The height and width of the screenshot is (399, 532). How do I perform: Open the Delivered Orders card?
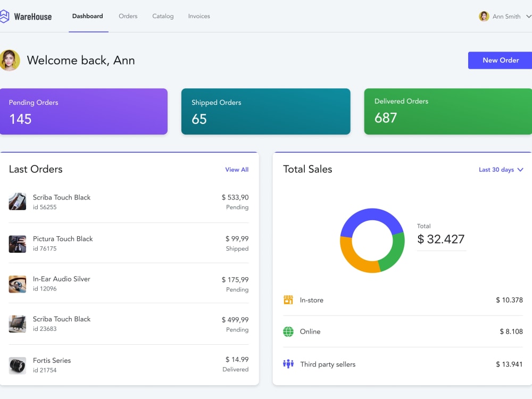pos(448,111)
